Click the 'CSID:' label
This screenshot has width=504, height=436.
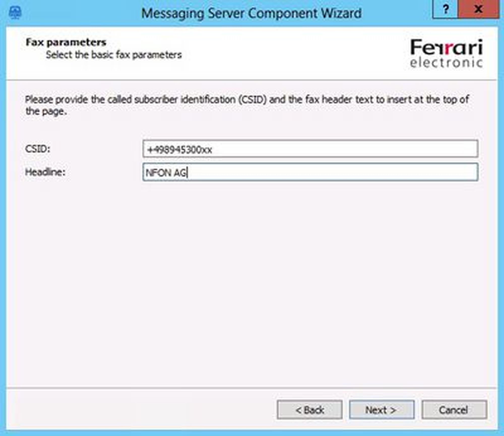click(38, 149)
